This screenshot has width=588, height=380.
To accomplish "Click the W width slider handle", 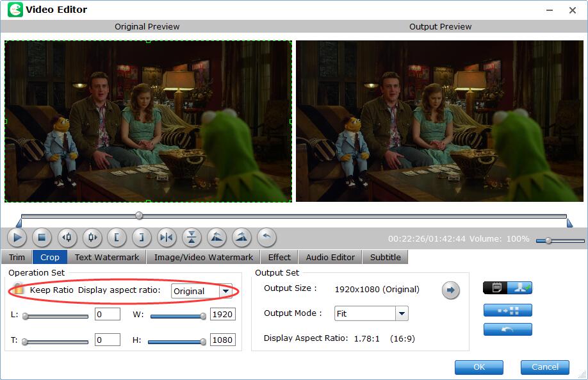I will pyautogui.click(x=203, y=316).
